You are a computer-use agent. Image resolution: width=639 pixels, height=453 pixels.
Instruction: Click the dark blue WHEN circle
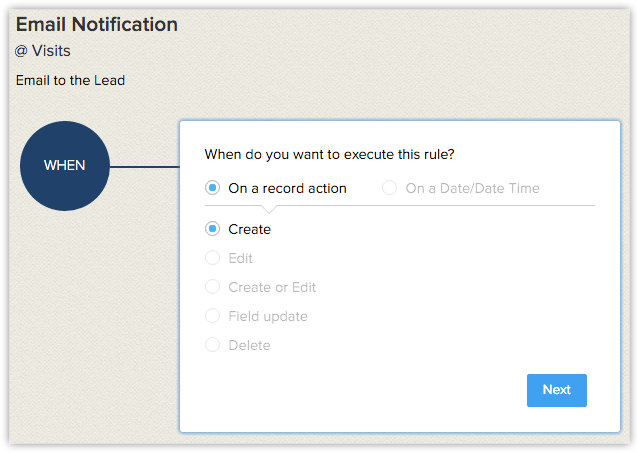tap(65, 166)
